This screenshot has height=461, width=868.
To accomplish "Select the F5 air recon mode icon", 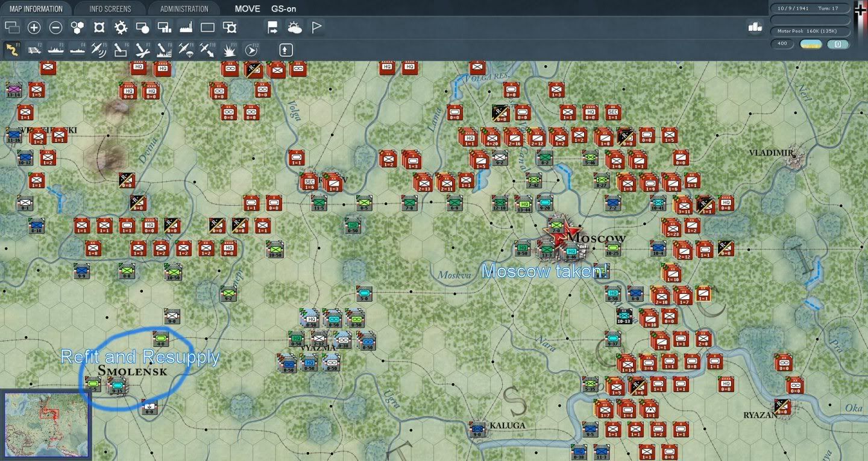I will click(99, 50).
